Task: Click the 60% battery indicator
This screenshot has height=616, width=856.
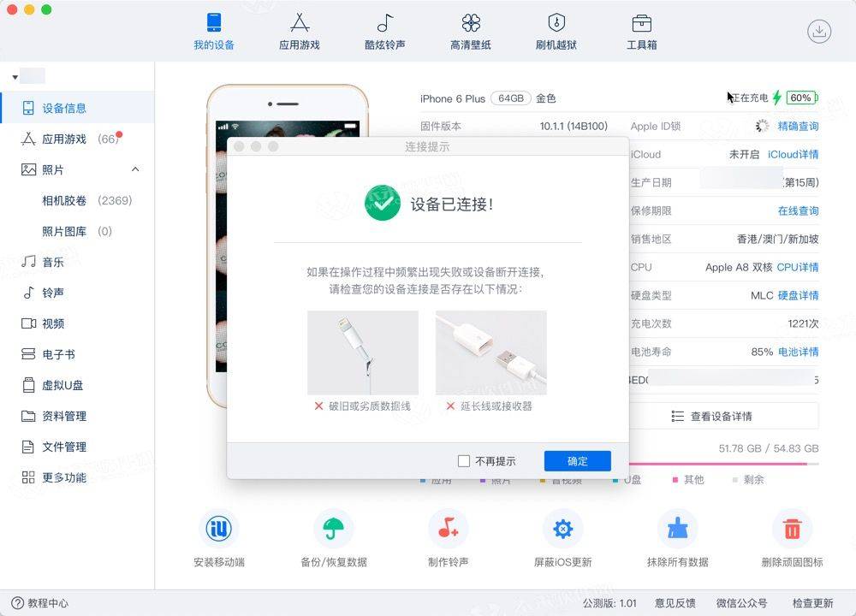Action: pos(802,98)
